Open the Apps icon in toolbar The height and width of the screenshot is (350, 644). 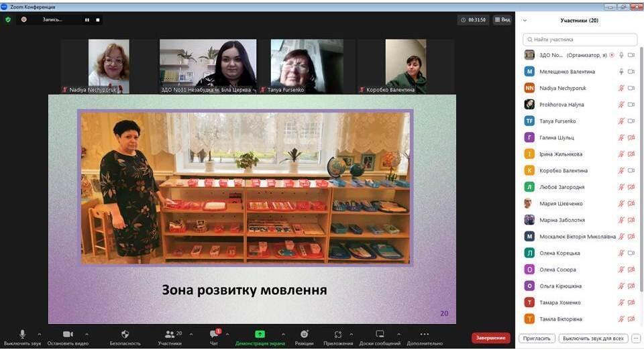(x=338, y=335)
